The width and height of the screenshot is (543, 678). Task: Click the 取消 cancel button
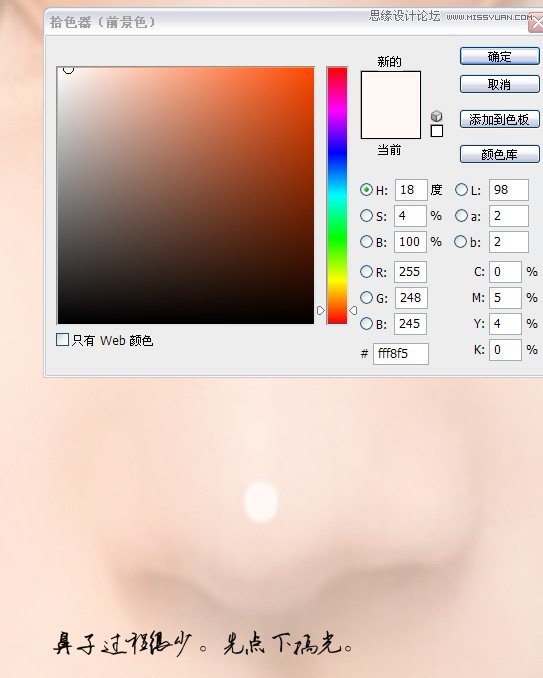(499, 84)
